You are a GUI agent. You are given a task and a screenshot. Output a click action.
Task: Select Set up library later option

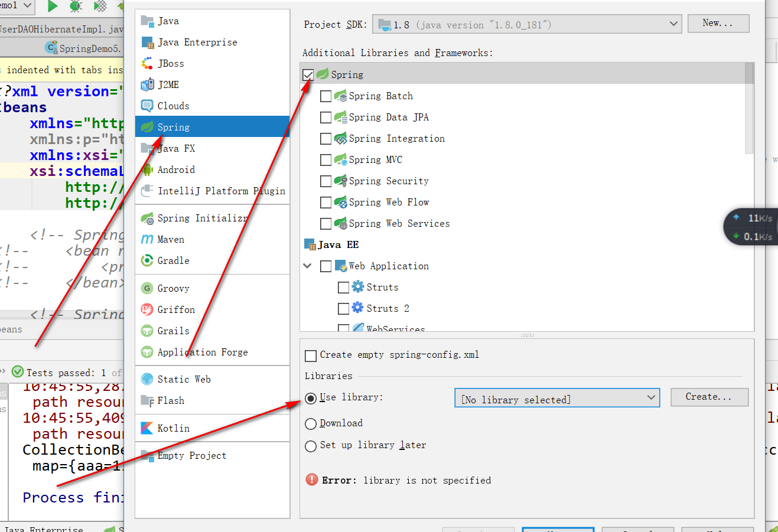(x=311, y=446)
